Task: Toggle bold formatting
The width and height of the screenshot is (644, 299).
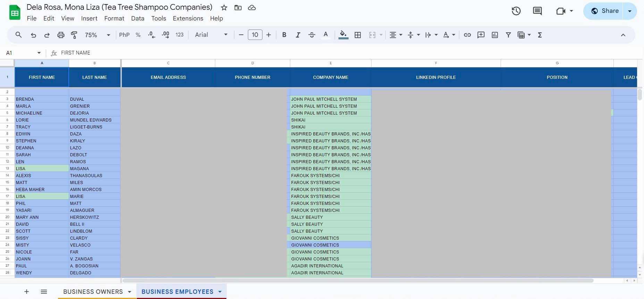Action: 284,35
